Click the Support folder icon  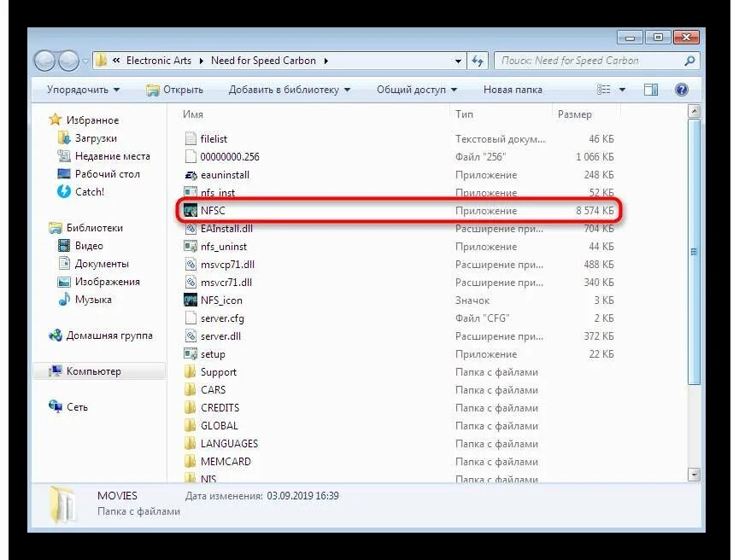(191, 372)
